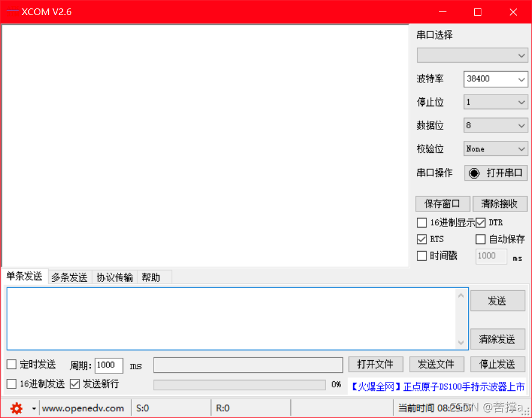The width and height of the screenshot is (532, 418).
Task: Open the 校验位 parity dropdown
Action: coord(496,149)
